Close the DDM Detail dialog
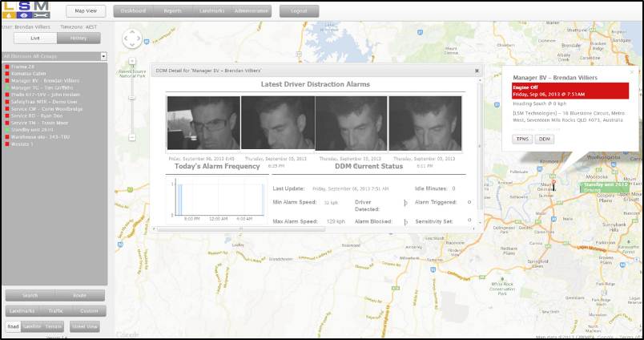This screenshot has height=340, width=644. click(x=477, y=71)
